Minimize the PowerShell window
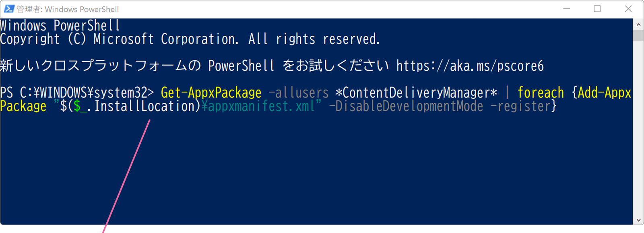The image size is (644, 233). (x=566, y=9)
